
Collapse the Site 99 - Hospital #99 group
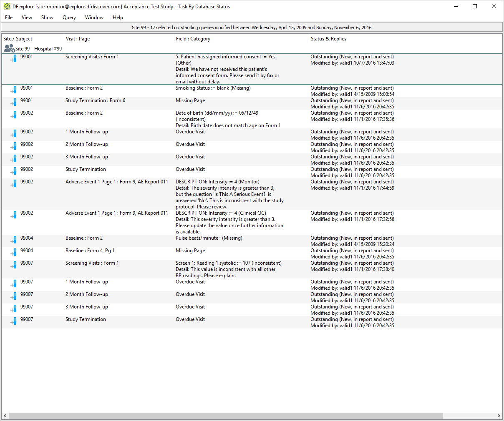[13, 50]
